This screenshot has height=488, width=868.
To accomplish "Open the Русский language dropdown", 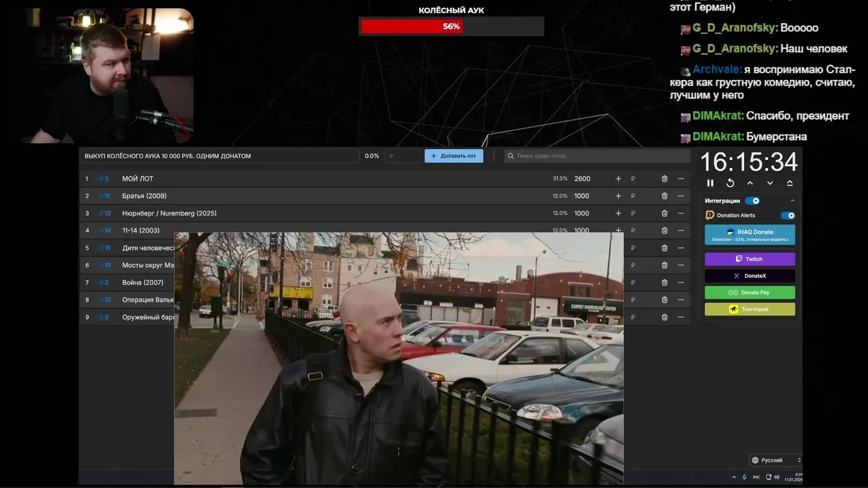I will pyautogui.click(x=776, y=460).
